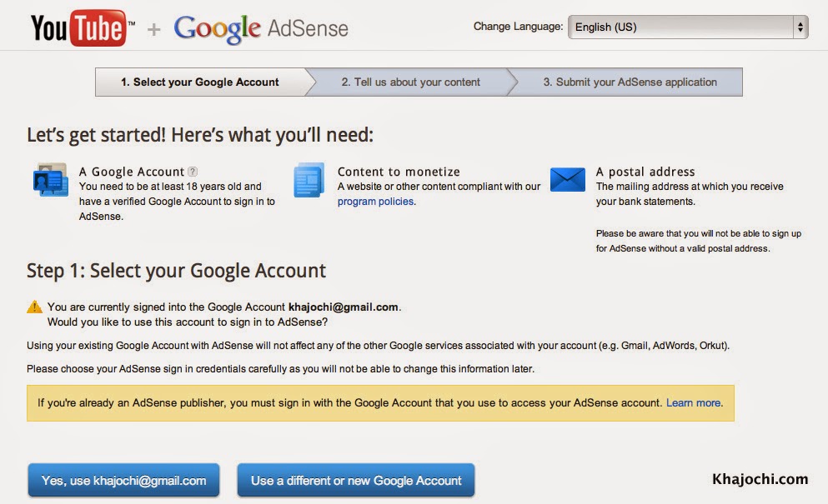Screen dimensions: 828x504
Task: Click the yellow warning triangle icon
Action: [35, 307]
